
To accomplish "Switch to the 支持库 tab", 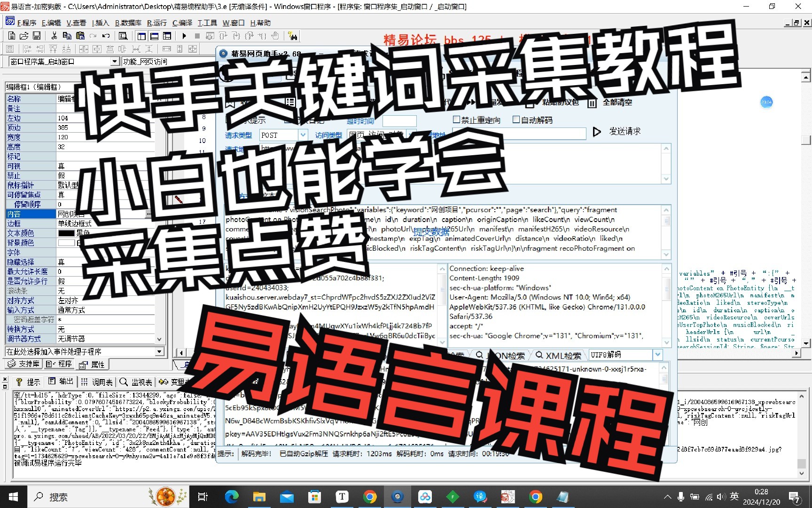I will pos(23,364).
